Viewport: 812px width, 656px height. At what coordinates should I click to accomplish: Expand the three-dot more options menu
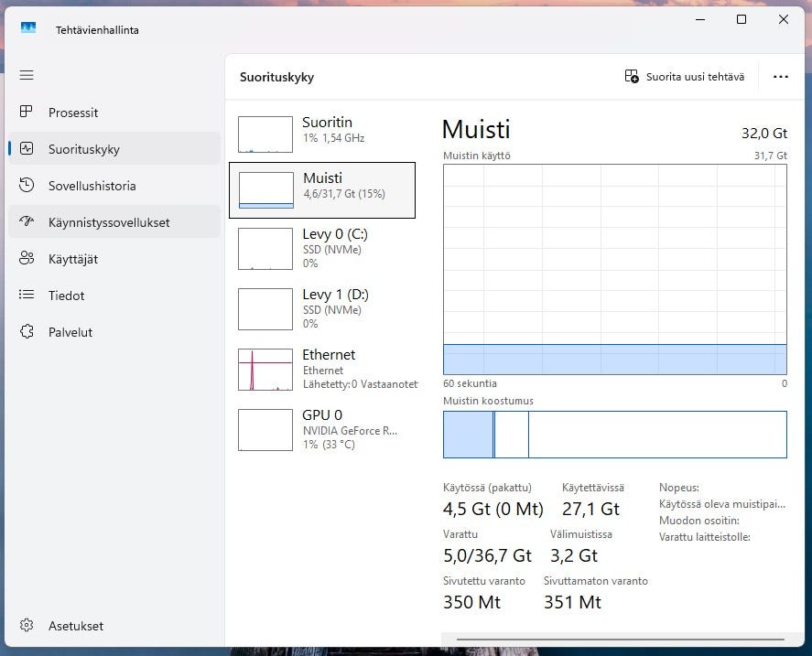pyautogui.click(x=780, y=77)
